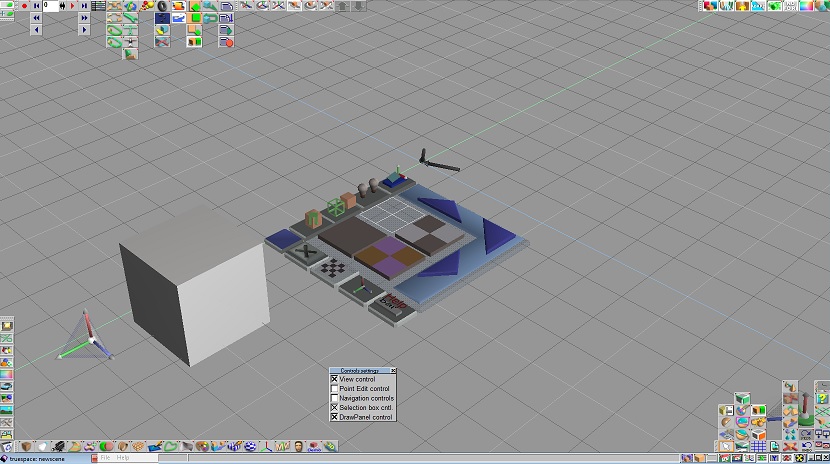Image resolution: width=830 pixels, height=464 pixels.
Task: Click the checkerboard tile in the 3D panel
Action: pyautogui.click(x=333, y=269)
